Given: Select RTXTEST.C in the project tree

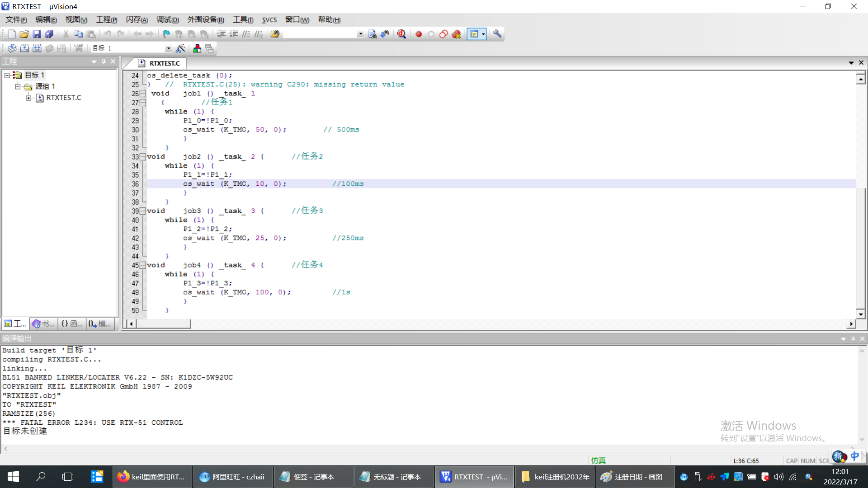Looking at the screenshot, I should tap(64, 98).
